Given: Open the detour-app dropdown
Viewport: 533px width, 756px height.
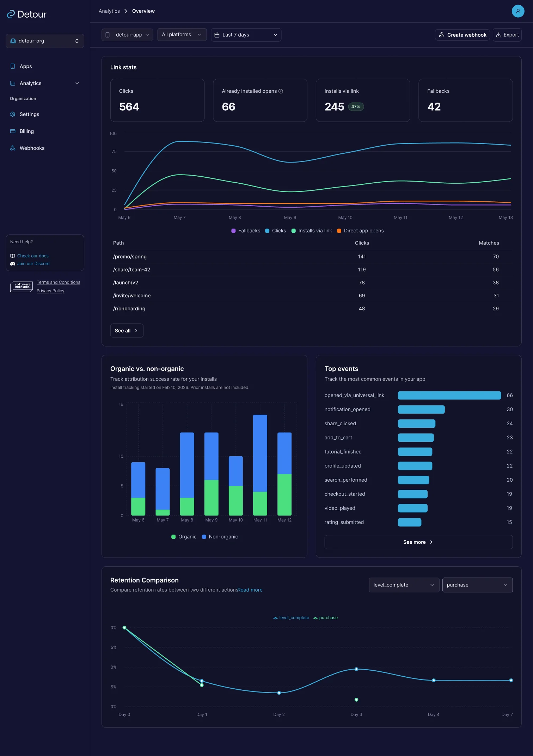Looking at the screenshot, I should [x=127, y=35].
